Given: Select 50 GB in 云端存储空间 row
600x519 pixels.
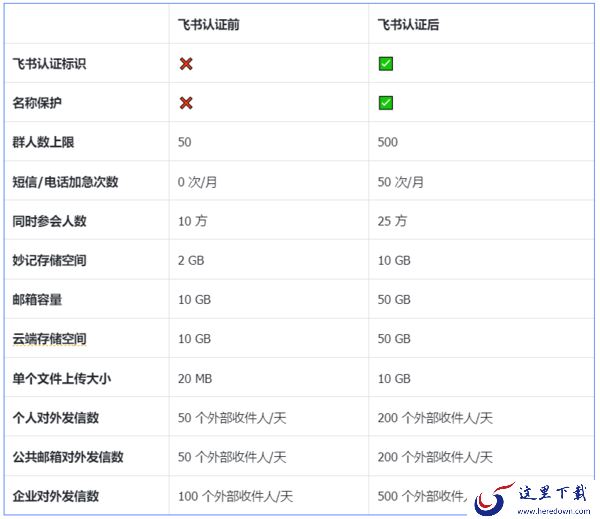Looking at the screenshot, I should 394,339.
